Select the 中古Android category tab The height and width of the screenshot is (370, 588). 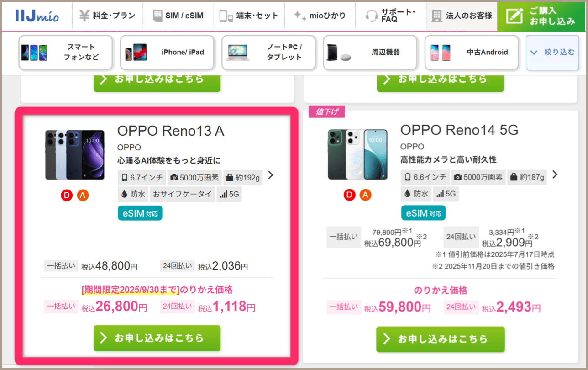pyautogui.click(x=471, y=53)
